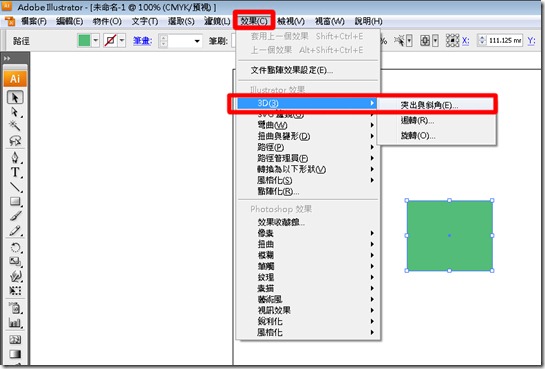Open the fill color dropdown arrow
The width and height of the screenshot is (545, 369).
coord(96,40)
